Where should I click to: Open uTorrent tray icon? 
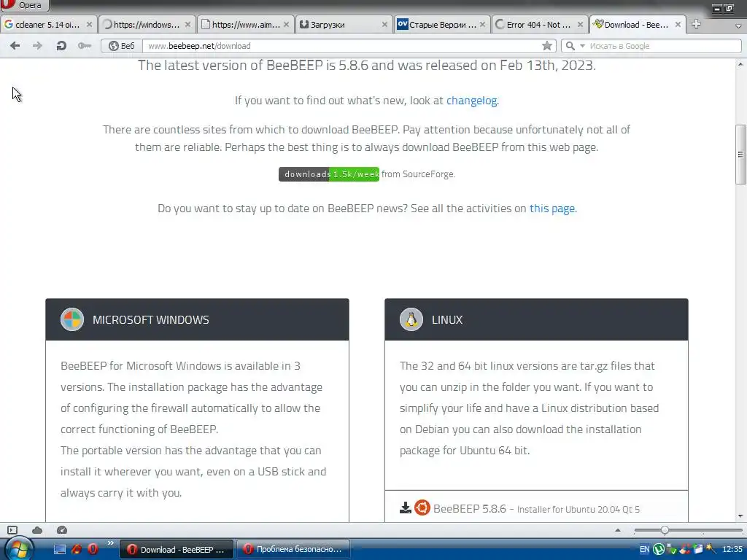[x=659, y=550]
